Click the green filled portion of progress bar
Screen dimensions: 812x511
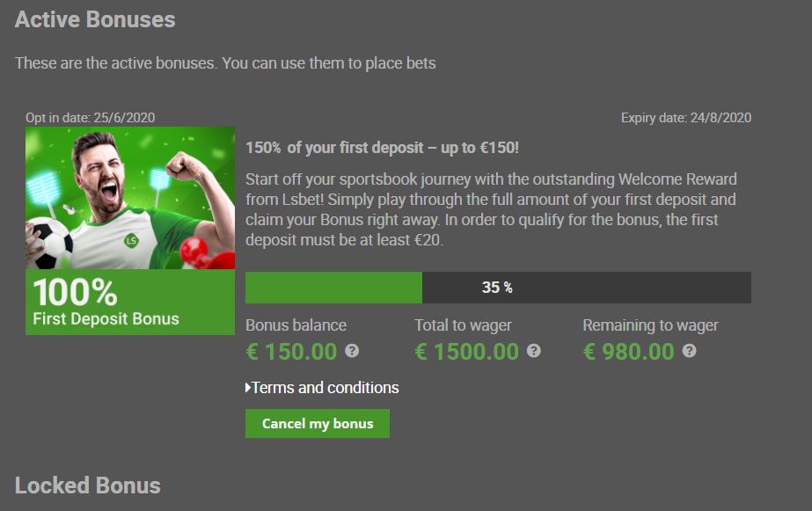pos(333,288)
